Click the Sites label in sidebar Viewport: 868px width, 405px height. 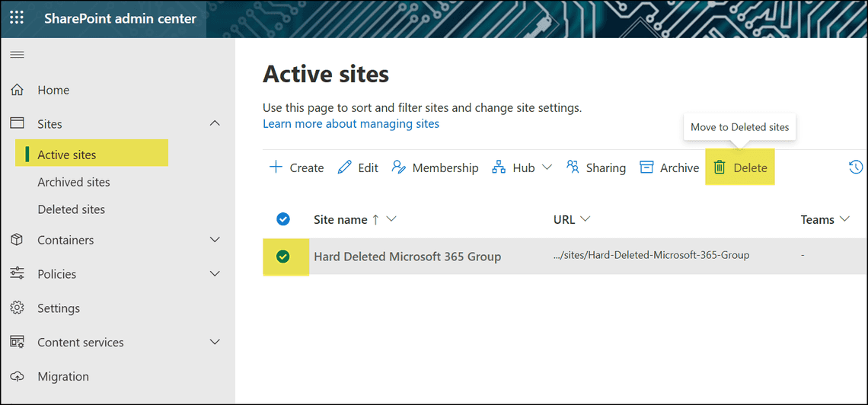click(x=49, y=124)
